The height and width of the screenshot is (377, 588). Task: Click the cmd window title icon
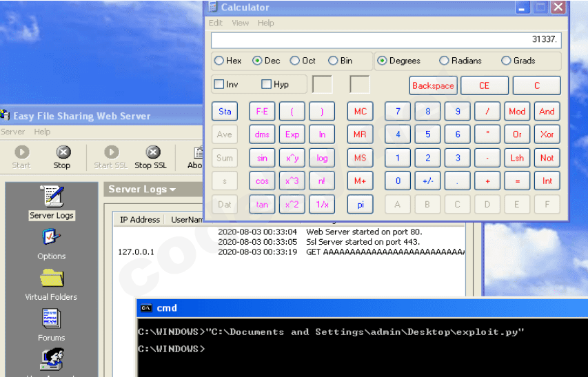pyautogui.click(x=146, y=308)
